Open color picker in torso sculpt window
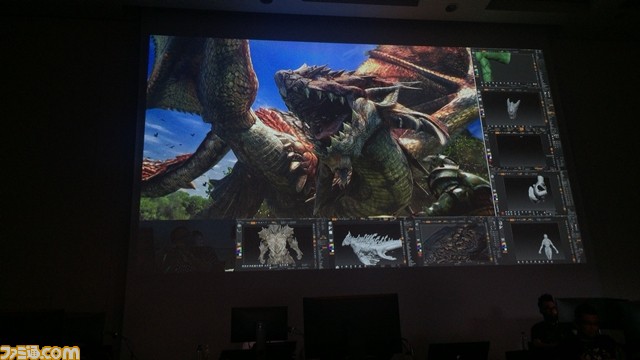This screenshot has height=360, width=640. coord(239,250)
